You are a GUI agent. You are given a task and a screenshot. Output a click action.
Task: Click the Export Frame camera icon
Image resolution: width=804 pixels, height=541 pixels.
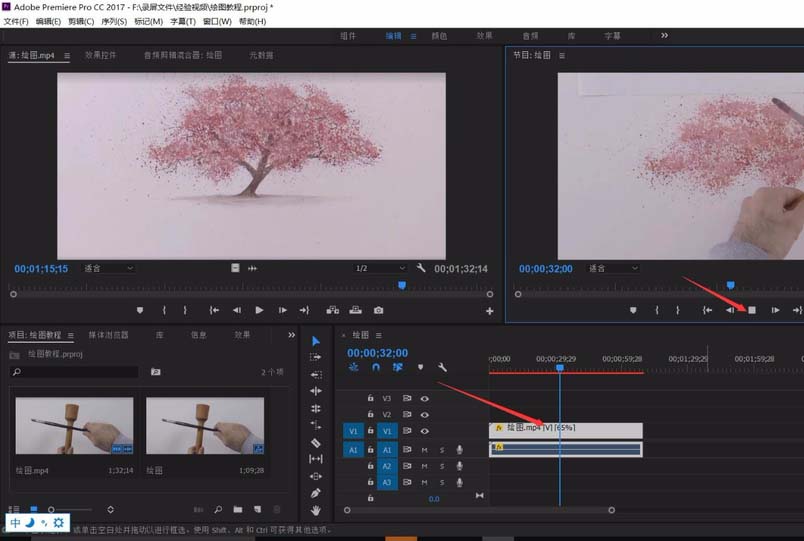(379, 310)
